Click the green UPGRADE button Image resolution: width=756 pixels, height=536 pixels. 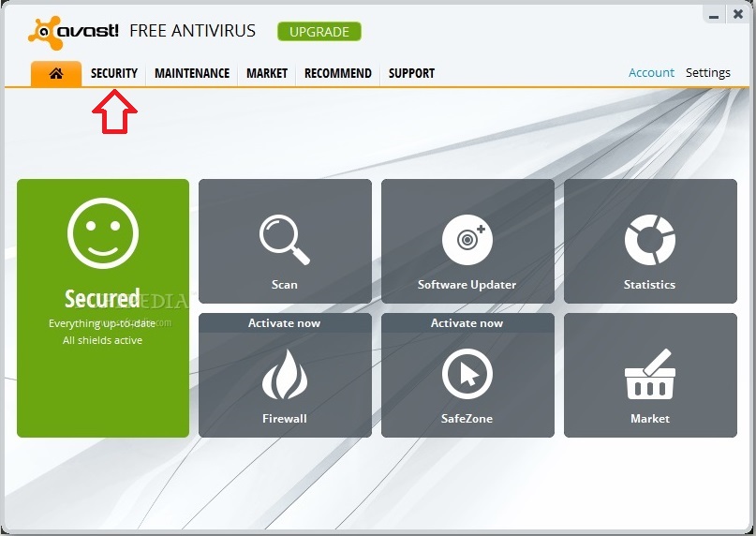(319, 31)
